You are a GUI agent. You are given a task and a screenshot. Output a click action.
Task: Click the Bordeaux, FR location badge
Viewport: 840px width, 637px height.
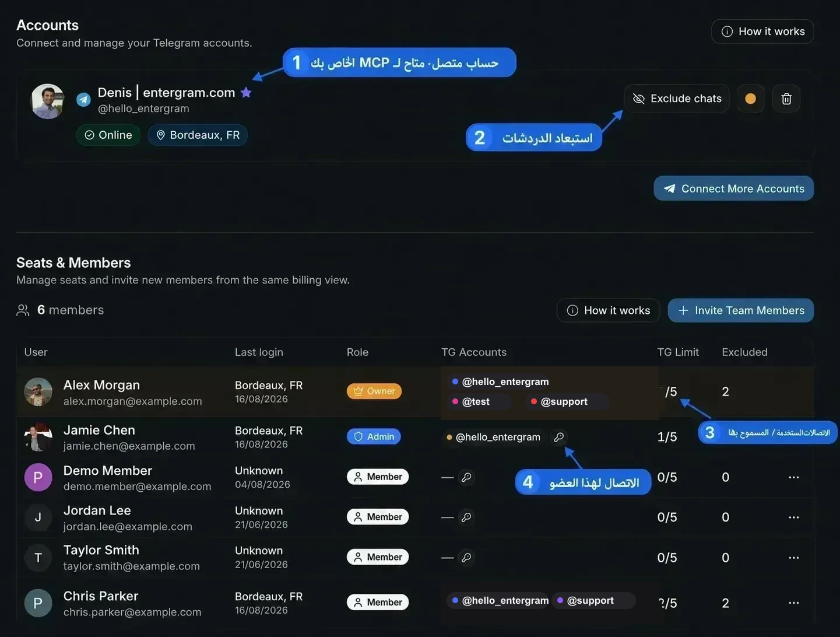click(198, 135)
